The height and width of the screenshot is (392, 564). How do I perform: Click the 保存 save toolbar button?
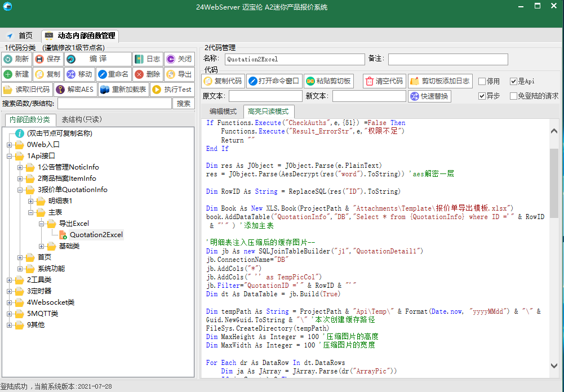click(x=48, y=59)
